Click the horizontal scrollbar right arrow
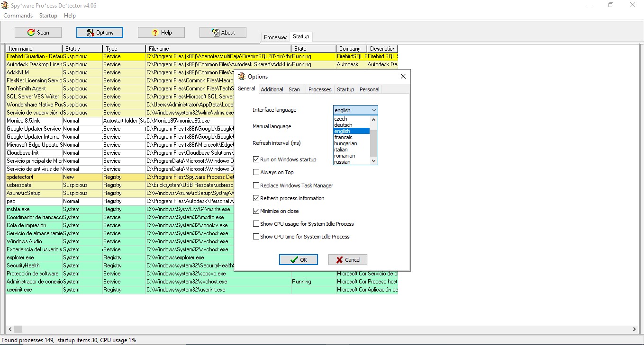Screen dimensions: 644x345 [x=635, y=329]
